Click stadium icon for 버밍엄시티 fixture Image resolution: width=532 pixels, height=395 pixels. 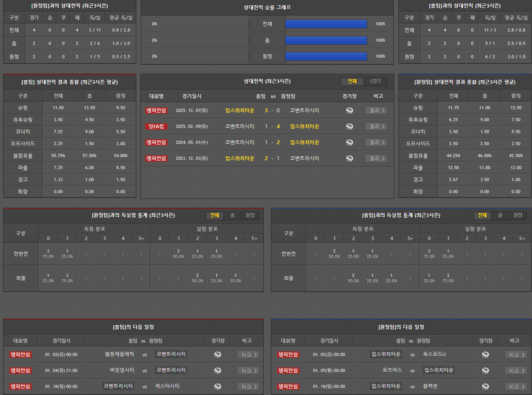(x=218, y=371)
